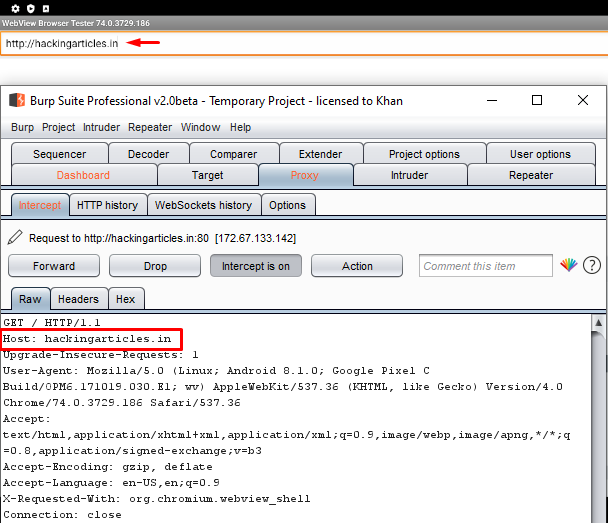Open the proxy Options sub-tab
Image resolution: width=608 pixels, height=523 pixels.
tap(288, 205)
